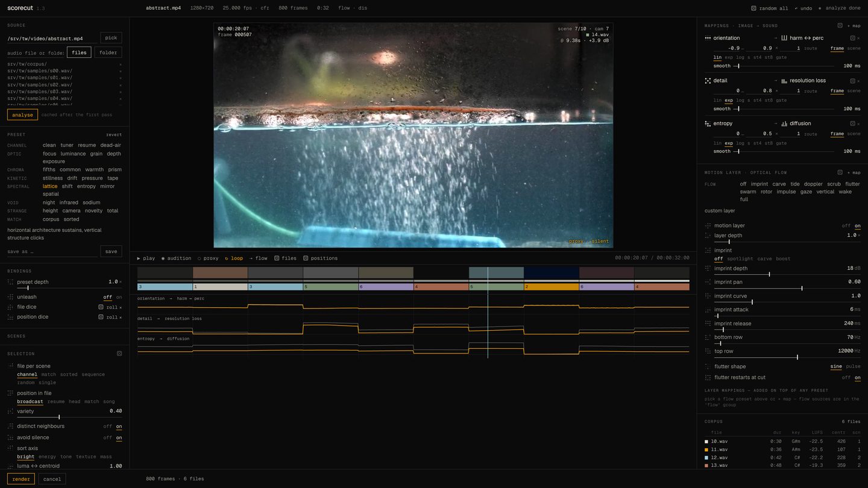The width and height of the screenshot is (868, 488).
Task: Toggle the loop playback control
Action: (x=234, y=258)
